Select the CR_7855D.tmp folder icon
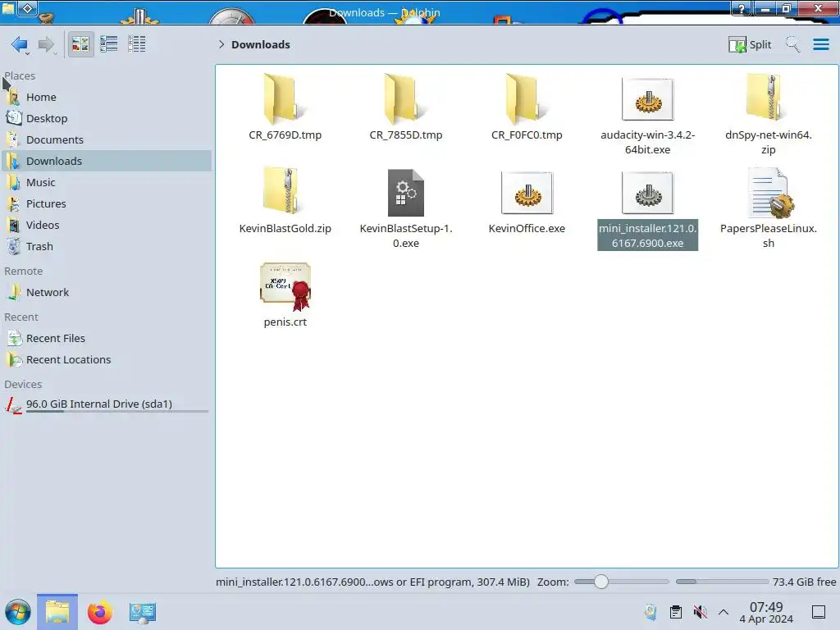The width and height of the screenshot is (840, 630). (404, 99)
